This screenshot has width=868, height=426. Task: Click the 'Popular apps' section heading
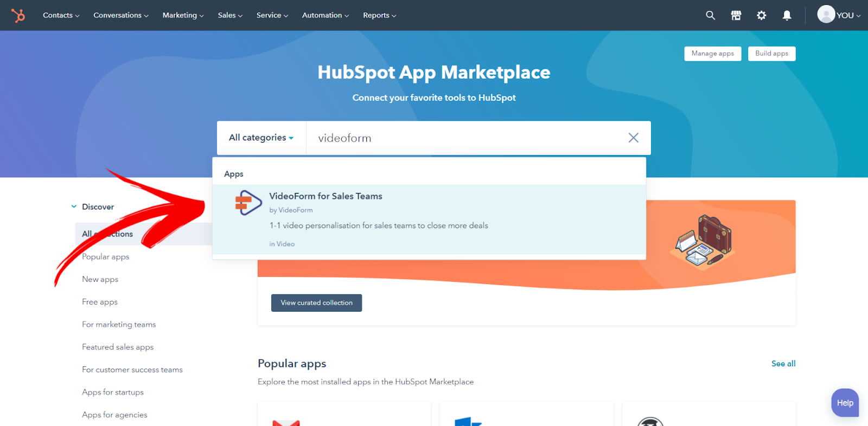click(x=292, y=364)
